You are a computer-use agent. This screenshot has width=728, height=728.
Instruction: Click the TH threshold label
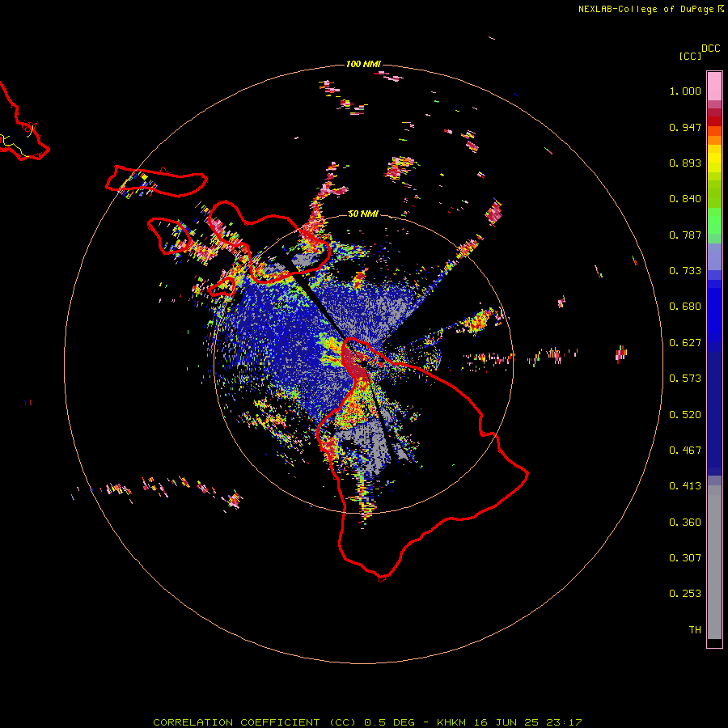click(695, 630)
